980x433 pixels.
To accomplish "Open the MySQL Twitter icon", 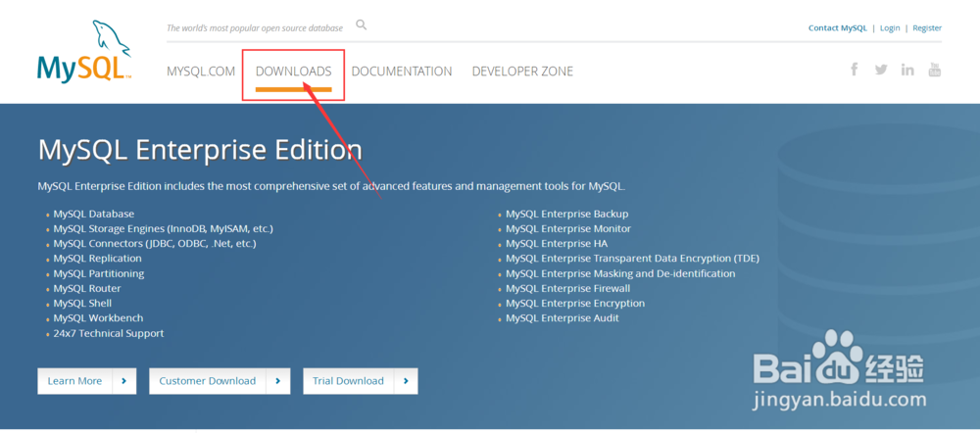I will 881,70.
